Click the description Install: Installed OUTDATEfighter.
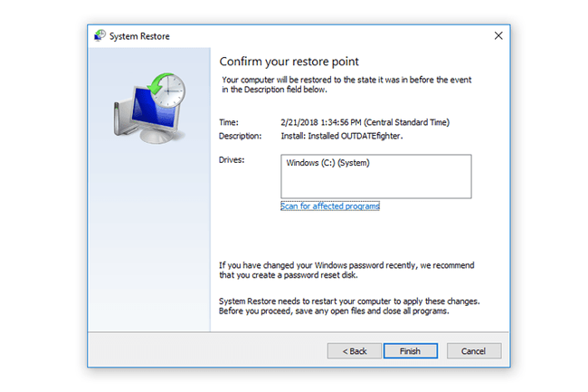The image size is (588, 392). 342,136
